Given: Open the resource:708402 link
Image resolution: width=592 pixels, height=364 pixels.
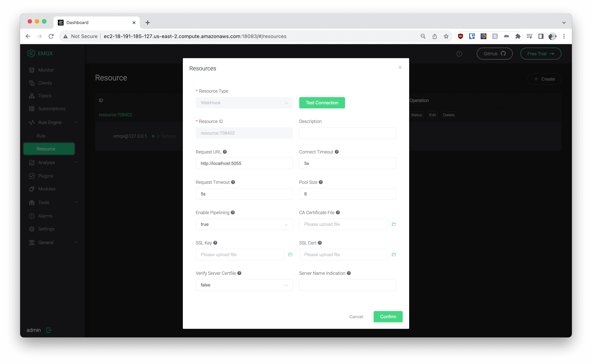Looking at the screenshot, I should pyautogui.click(x=115, y=115).
